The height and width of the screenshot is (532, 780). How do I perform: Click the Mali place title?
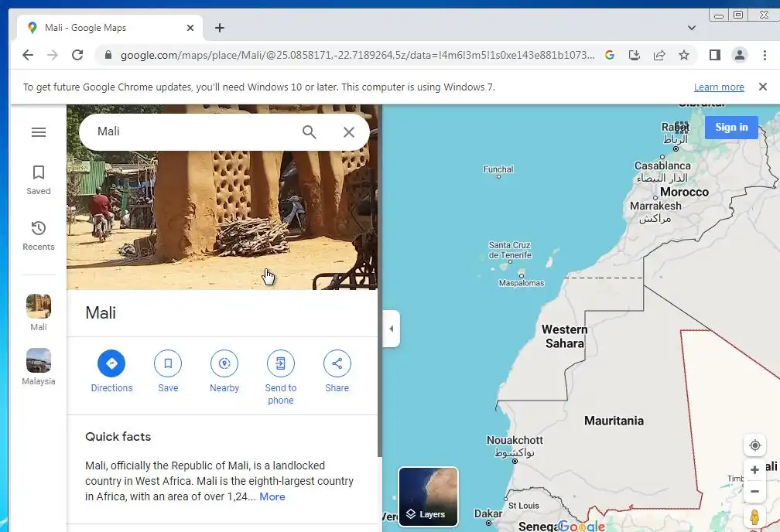[101, 312]
